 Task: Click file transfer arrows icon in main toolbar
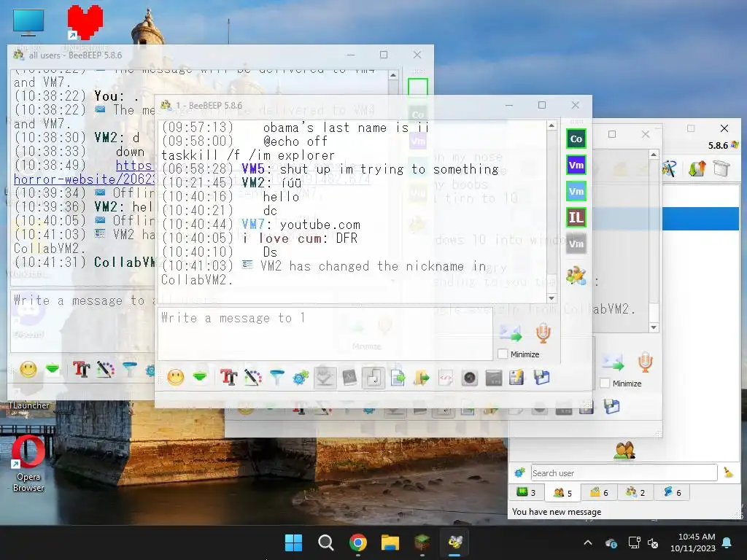pyautogui.click(x=697, y=168)
